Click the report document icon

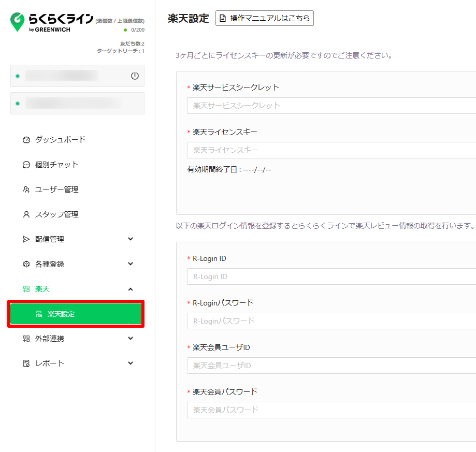26,363
